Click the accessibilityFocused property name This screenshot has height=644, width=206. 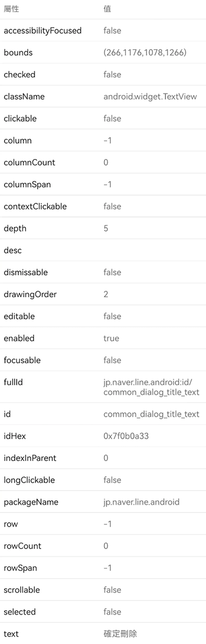coord(42,31)
